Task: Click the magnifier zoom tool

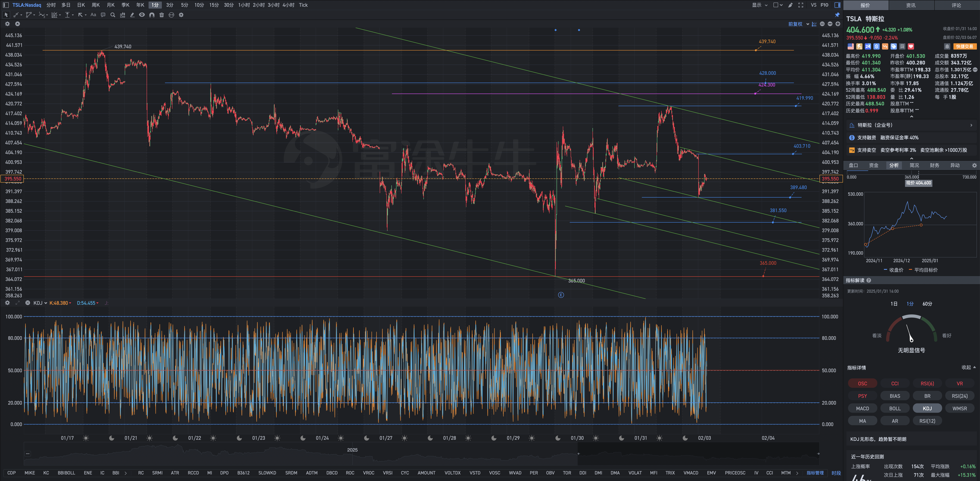Action: [113, 15]
